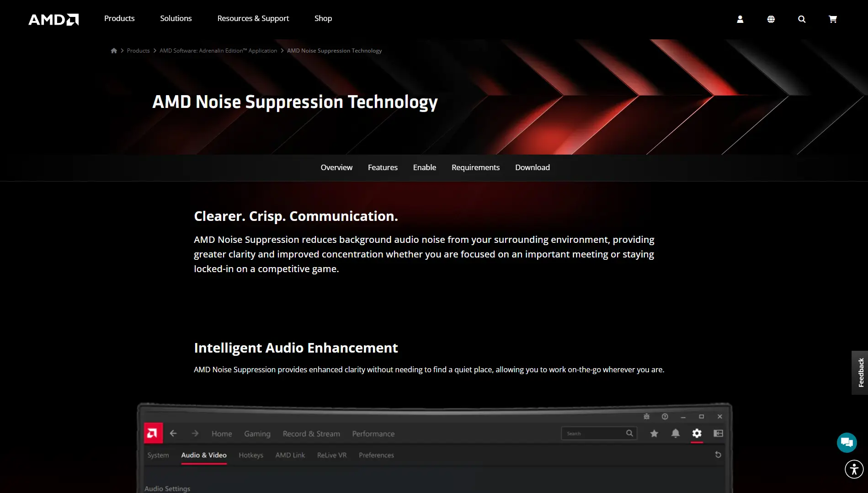
Task: Click the notifications bell icon in Adrenalin
Action: coord(676,433)
